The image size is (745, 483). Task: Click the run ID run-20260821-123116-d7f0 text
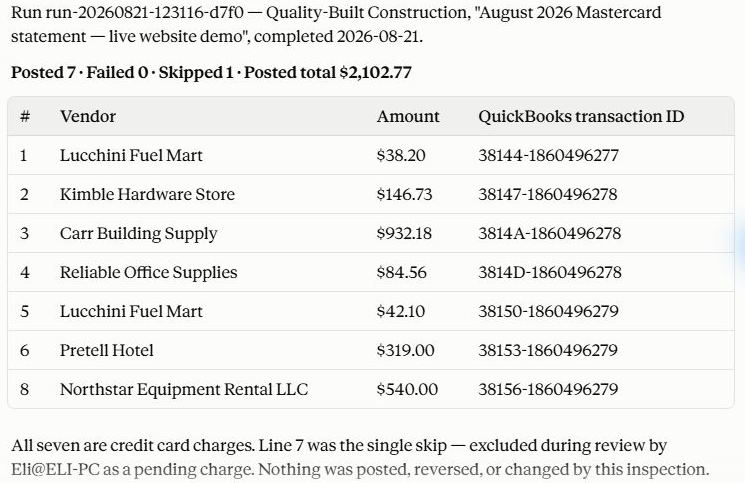coord(144,12)
